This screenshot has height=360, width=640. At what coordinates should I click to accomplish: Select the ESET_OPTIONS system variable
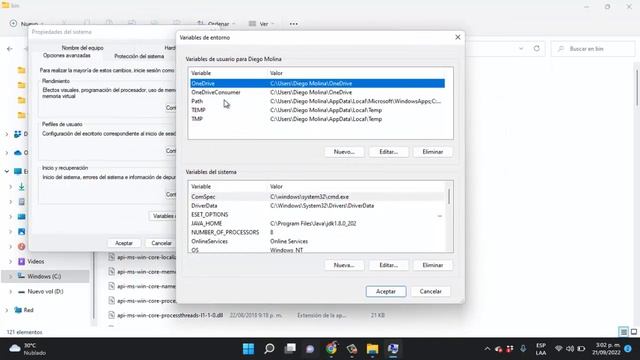(x=318, y=215)
